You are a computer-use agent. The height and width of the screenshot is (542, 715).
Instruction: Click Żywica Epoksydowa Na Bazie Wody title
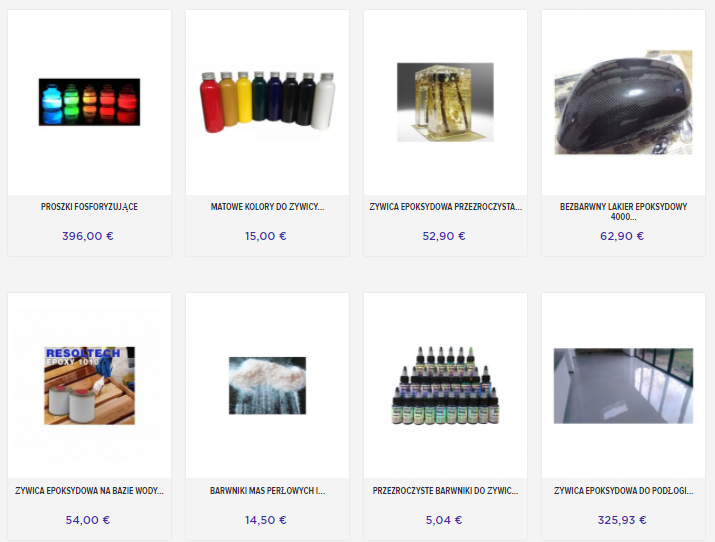[x=89, y=490]
